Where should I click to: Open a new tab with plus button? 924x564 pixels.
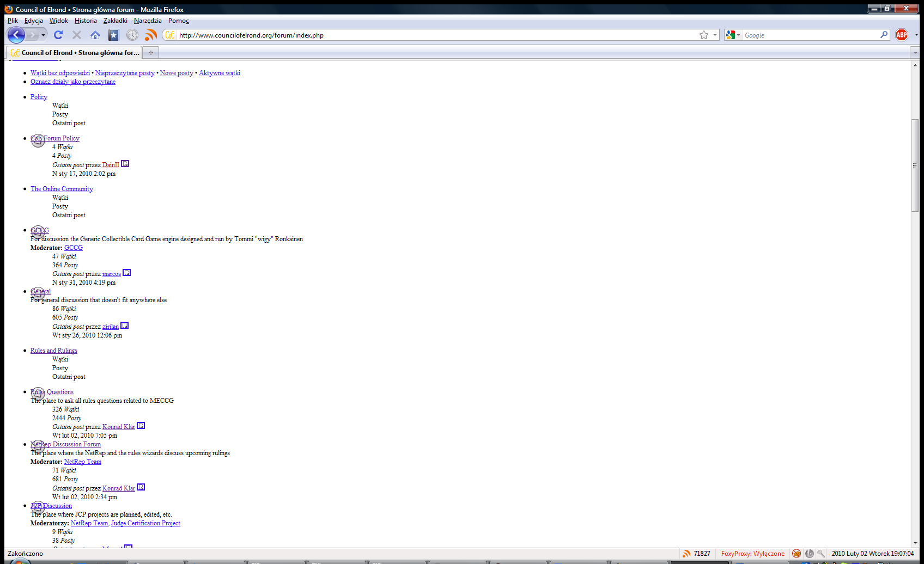(x=151, y=52)
